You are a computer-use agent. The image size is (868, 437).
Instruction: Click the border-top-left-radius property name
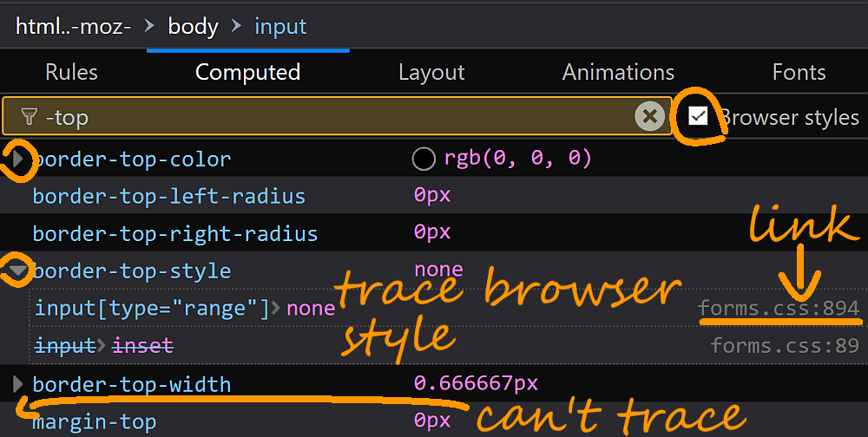pos(168,196)
